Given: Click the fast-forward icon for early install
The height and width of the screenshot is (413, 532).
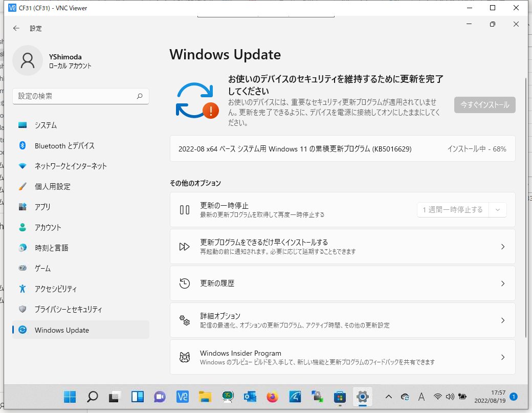Looking at the screenshot, I should coord(185,247).
